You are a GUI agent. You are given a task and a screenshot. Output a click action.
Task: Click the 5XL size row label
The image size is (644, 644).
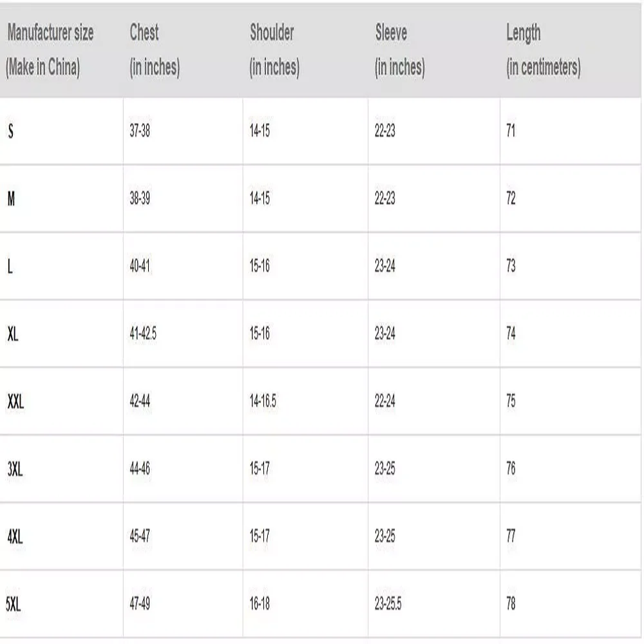point(13,604)
